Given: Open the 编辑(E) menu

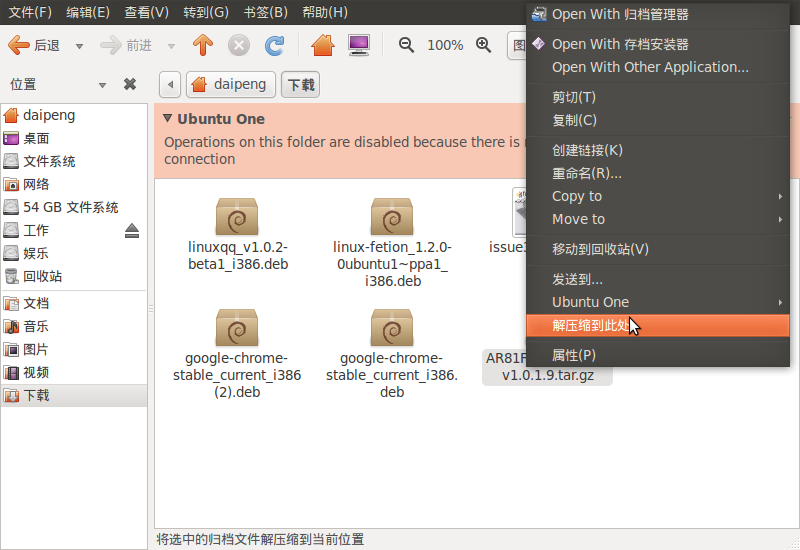Looking at the screenshot, I should 88,12.
